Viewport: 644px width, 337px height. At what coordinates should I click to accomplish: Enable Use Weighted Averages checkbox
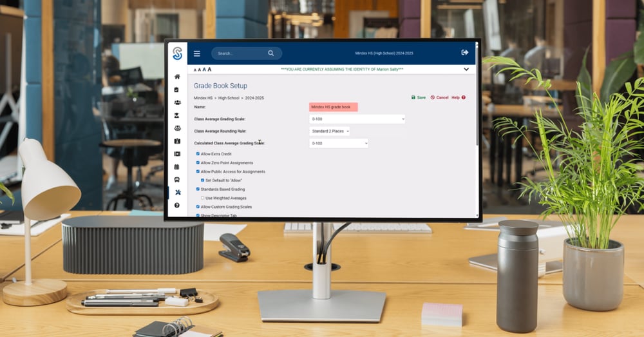[203, 198]
